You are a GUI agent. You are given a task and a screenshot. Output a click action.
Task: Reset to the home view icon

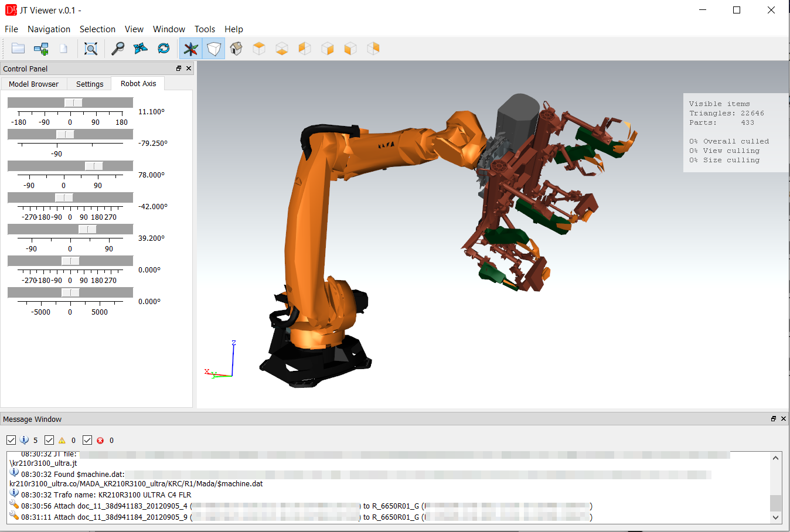pos(236,49)
